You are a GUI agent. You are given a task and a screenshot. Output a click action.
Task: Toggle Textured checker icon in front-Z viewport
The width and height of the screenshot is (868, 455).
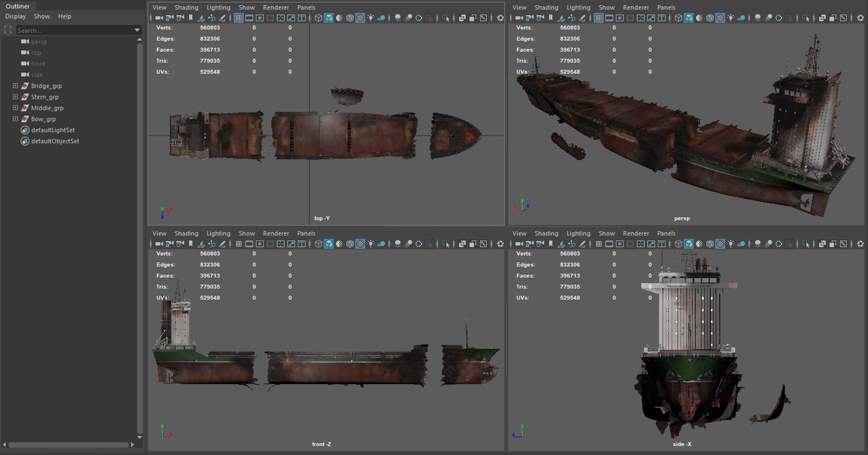pyautogui.click(x=360, y=244)
